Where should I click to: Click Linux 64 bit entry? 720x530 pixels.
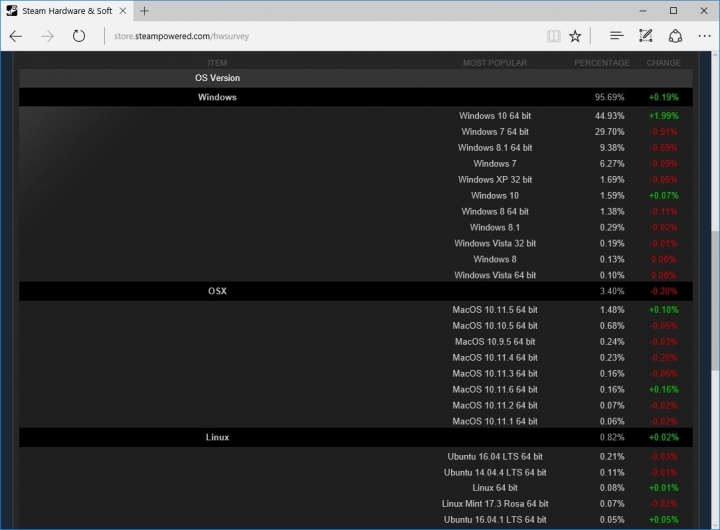point(495,488)
